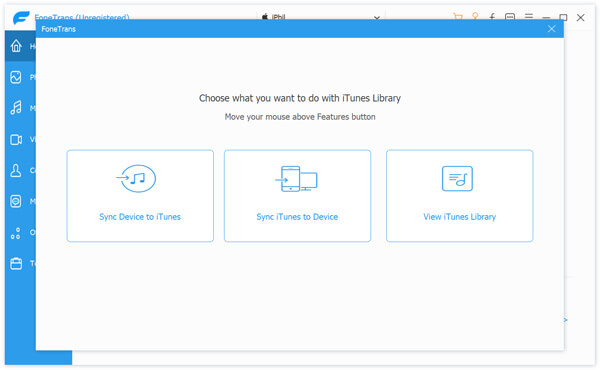
Task: Open the Messages section icon in sidebar
Action: pos(16,201)
